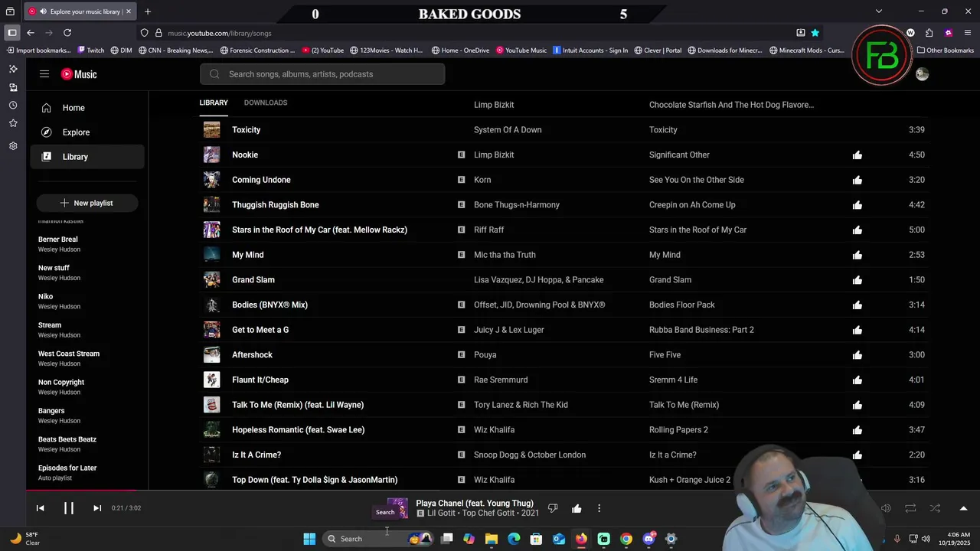Click the YouTube Music search field
Image resolution: width=980 pixels, height=551 pixels.
tap(322, 74)
